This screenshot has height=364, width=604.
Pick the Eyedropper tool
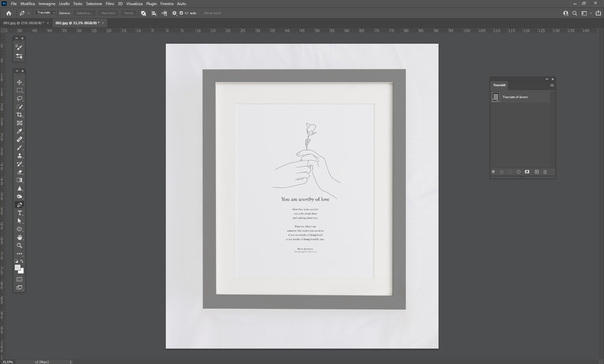click(x=20, y=131)
